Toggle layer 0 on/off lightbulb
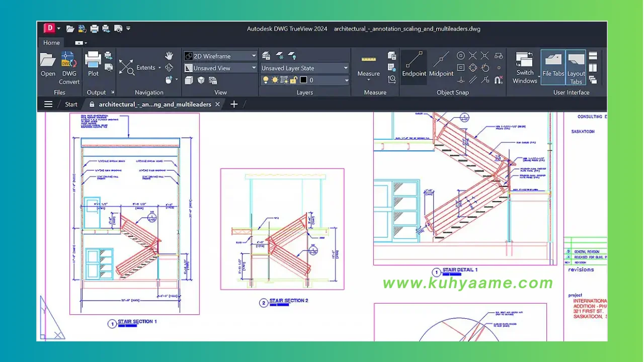The height and width of the screenshot is (362, 644). point(266,80)
